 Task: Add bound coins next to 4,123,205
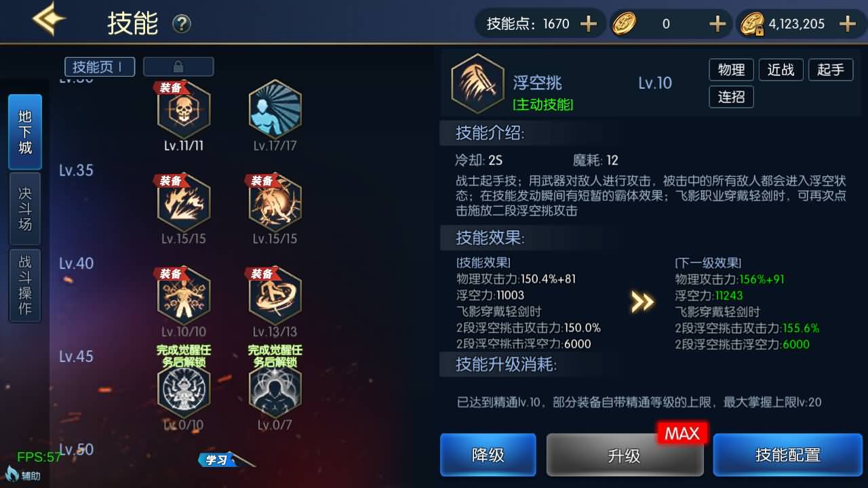(848, 24)
